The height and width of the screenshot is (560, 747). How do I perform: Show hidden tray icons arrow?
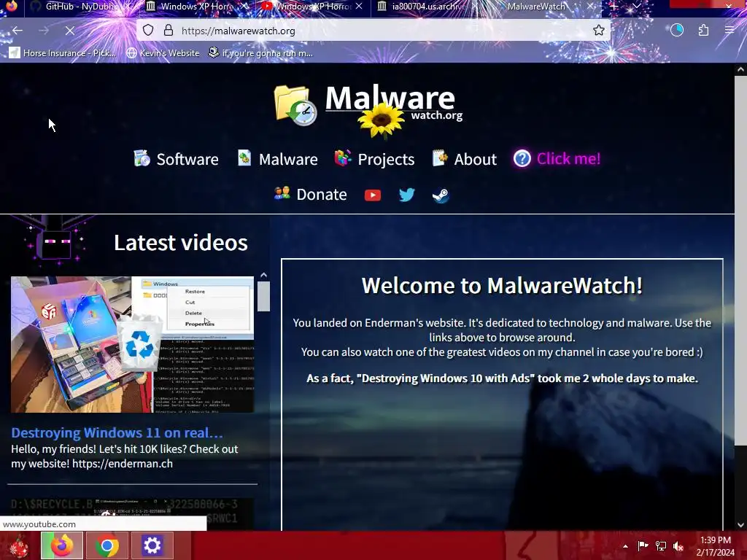point(625,546)
